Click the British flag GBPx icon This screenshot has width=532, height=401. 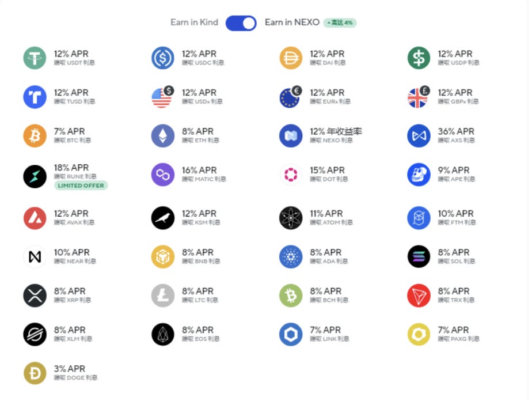tap(419, 97)
